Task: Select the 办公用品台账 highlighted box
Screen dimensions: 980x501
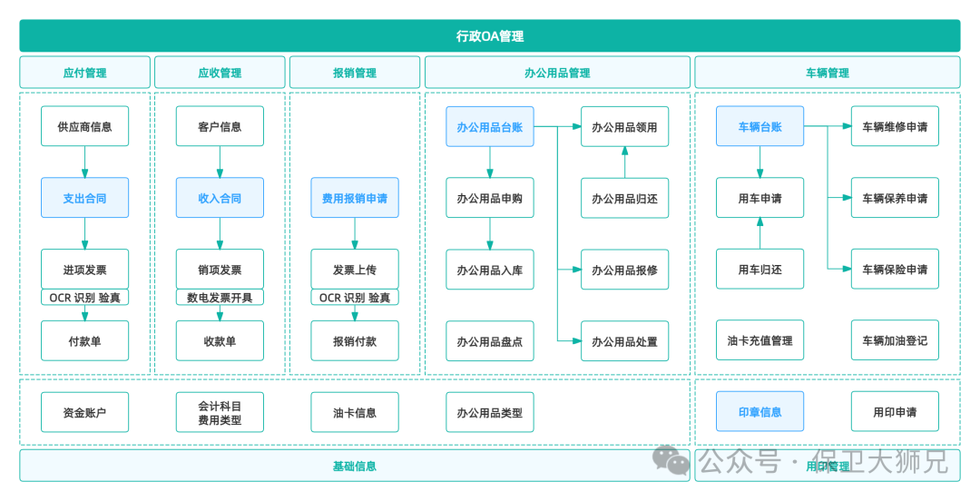Action: point(490,127)
